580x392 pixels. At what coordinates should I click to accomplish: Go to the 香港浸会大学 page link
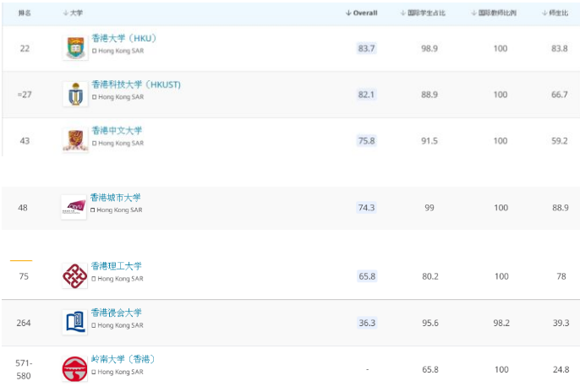click(x=117, y=313)
